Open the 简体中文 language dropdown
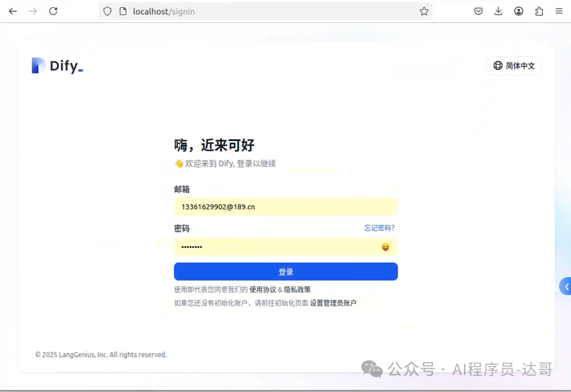Image resolution: width=571 pixels, height=392 pixels. (x=514, y=66)
